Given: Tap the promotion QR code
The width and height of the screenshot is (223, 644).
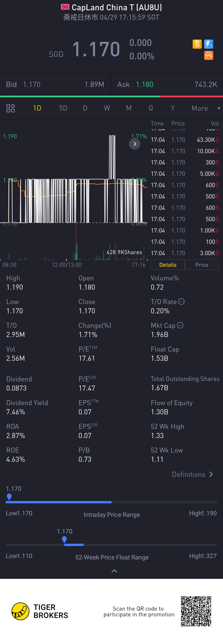Looking at the screenshot, I should [x=196, y=611].
